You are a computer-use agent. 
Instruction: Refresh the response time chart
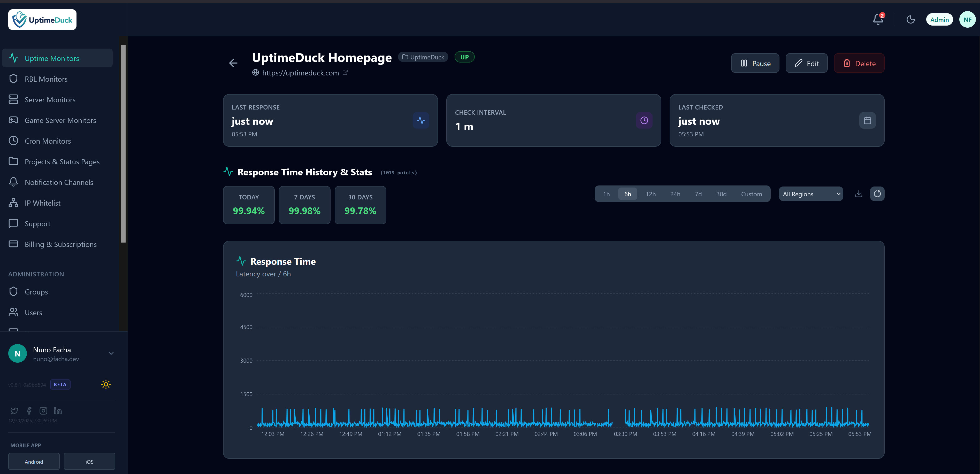click(x=877, y=193)
